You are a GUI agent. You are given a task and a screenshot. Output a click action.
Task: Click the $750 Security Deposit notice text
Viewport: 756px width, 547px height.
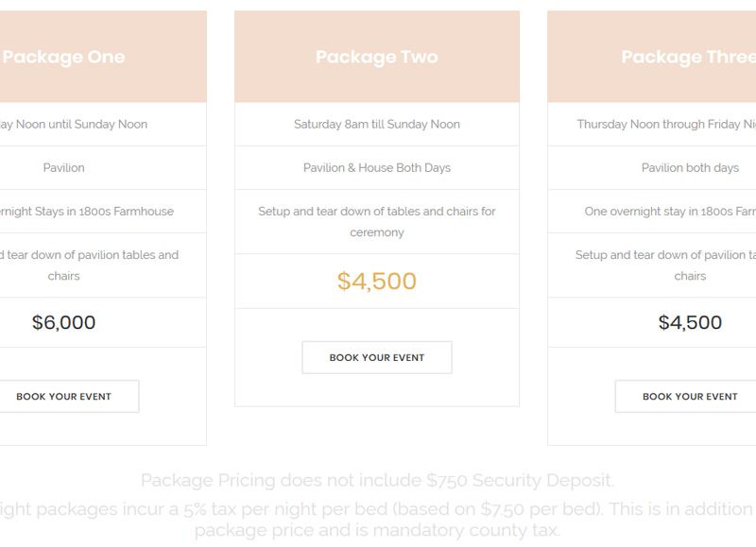pyautogui.click(x=377, y=480)
